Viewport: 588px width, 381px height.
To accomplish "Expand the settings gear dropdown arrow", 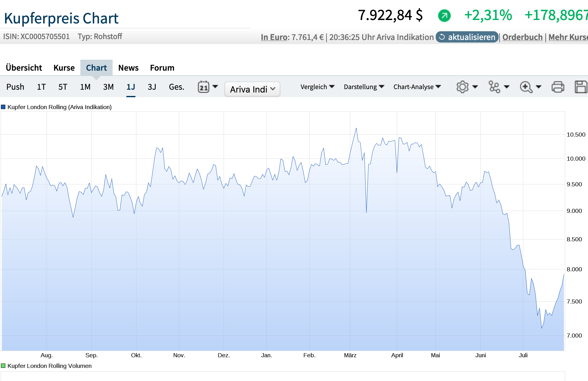I will (x=475, y=87).
